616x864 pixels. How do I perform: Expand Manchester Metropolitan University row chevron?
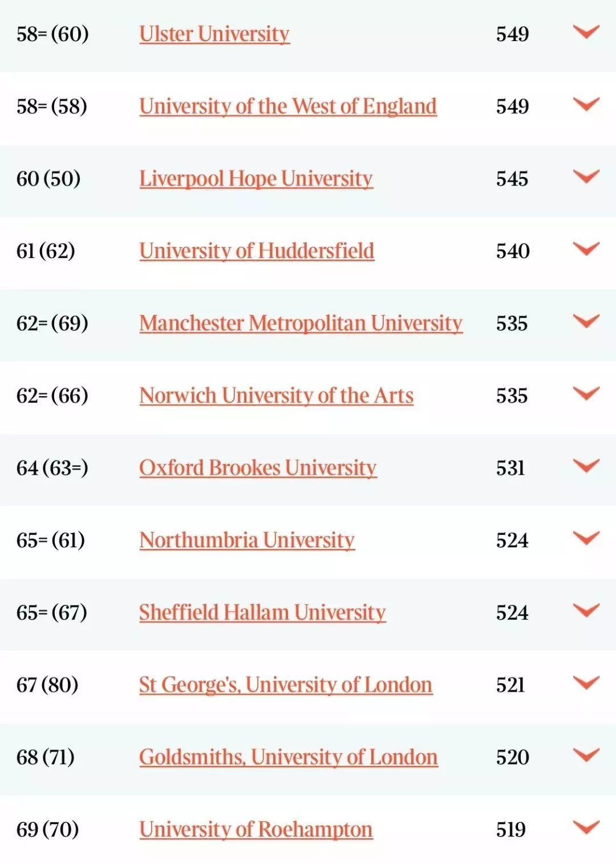coord(586,321)
